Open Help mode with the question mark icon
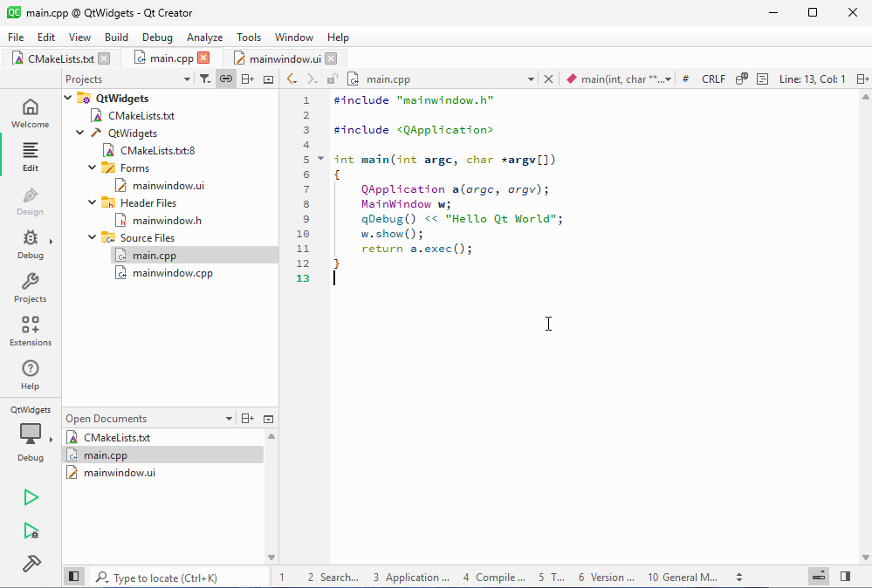Image resolution: width=872 pixels, height=588 pixels. [30, 375]
